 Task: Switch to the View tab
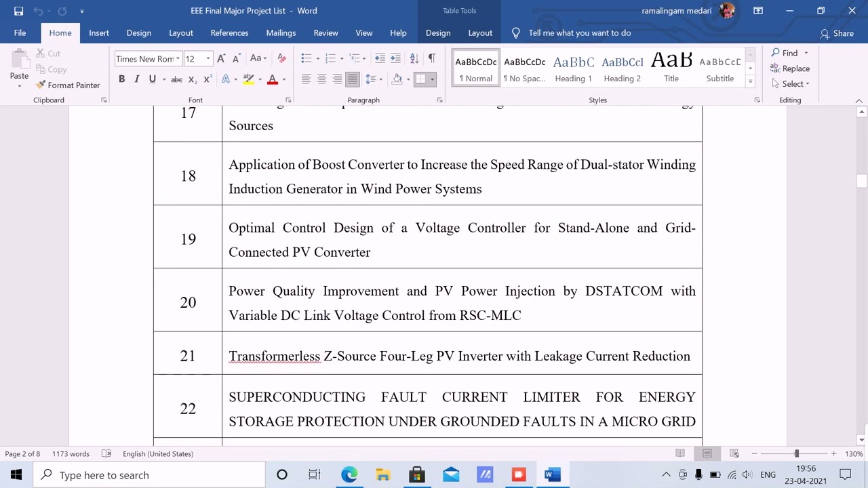(364, 33)
